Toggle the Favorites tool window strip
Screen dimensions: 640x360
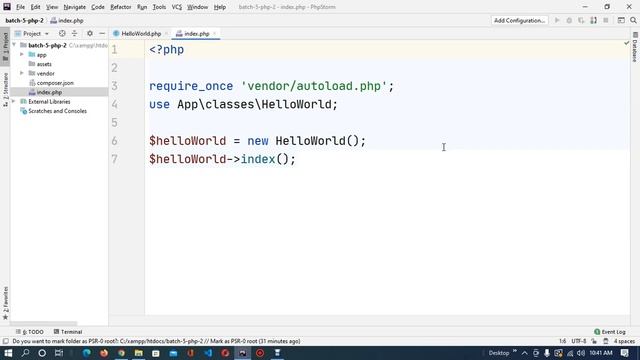pyautogui.click(x=5, y=303)
